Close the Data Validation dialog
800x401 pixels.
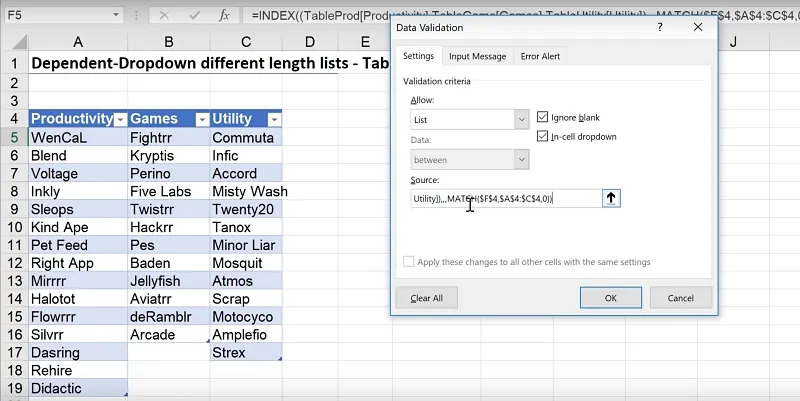(x=699, y=29)
